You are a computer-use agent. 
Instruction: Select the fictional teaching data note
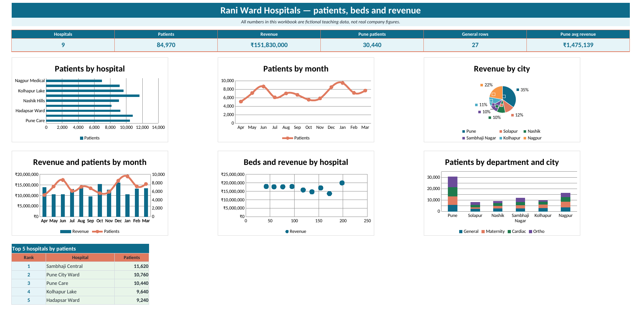[x=320, y=22]
